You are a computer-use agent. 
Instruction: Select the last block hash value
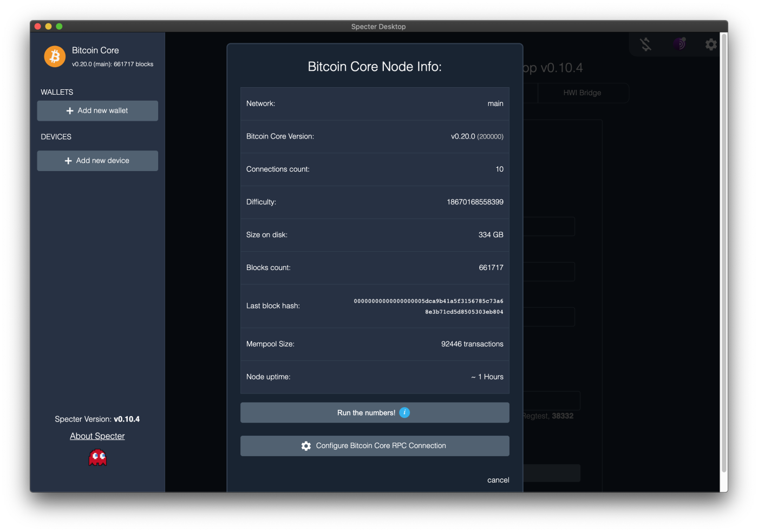tap(428, 306)
